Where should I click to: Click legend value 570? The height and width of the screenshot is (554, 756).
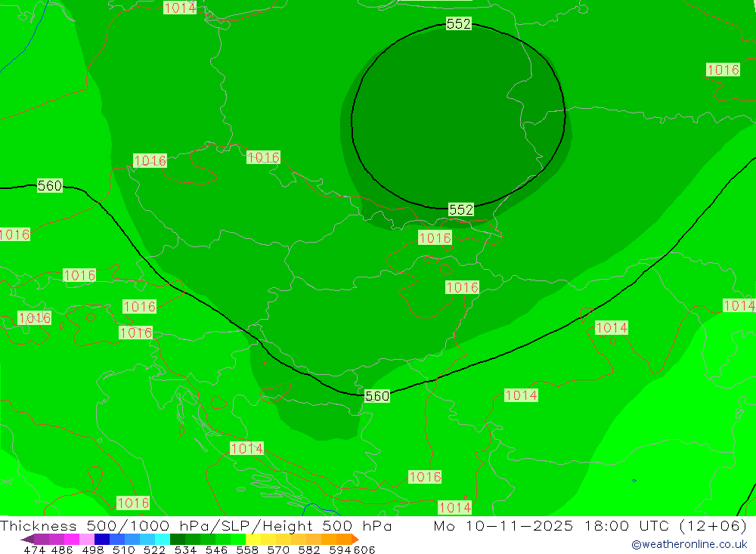pyautogui.click(x=277, y=549)
